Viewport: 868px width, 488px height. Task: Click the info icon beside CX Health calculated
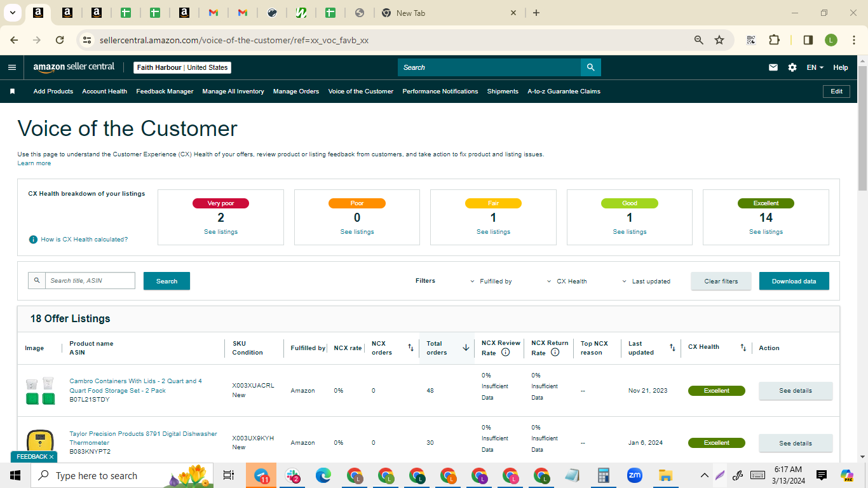coord(33,240)
